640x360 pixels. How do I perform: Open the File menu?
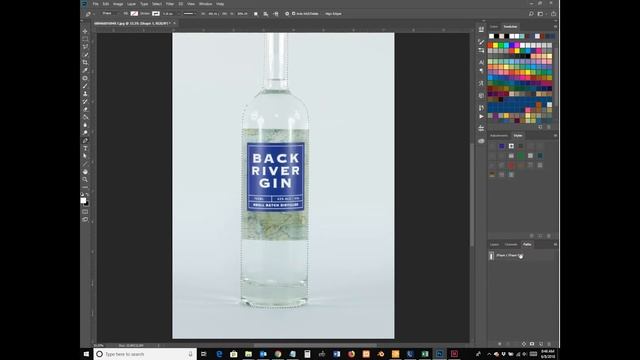click(x=96, y=4)
